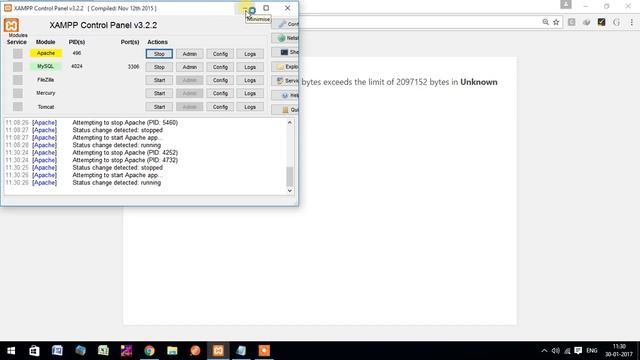Click ENG language indicator
640x360 pixels.
592,351
